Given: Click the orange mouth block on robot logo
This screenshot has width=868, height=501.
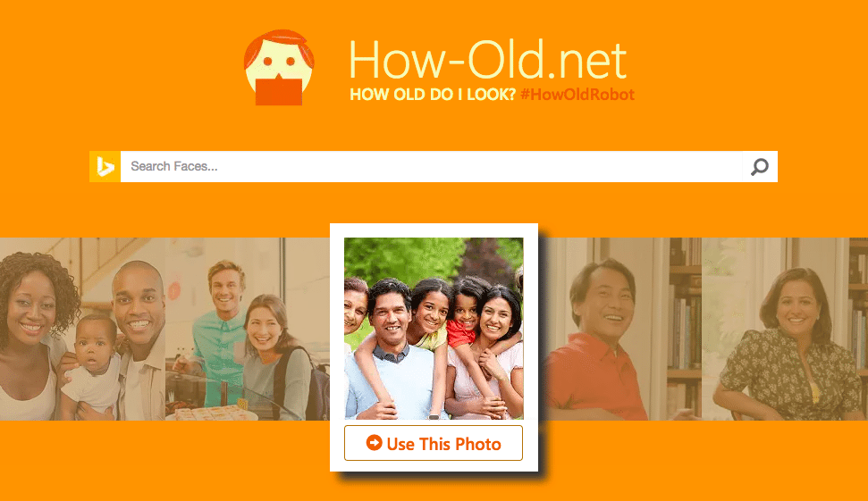Looking at the screenshot, I should pyautogui.click(x=278, y=92).
